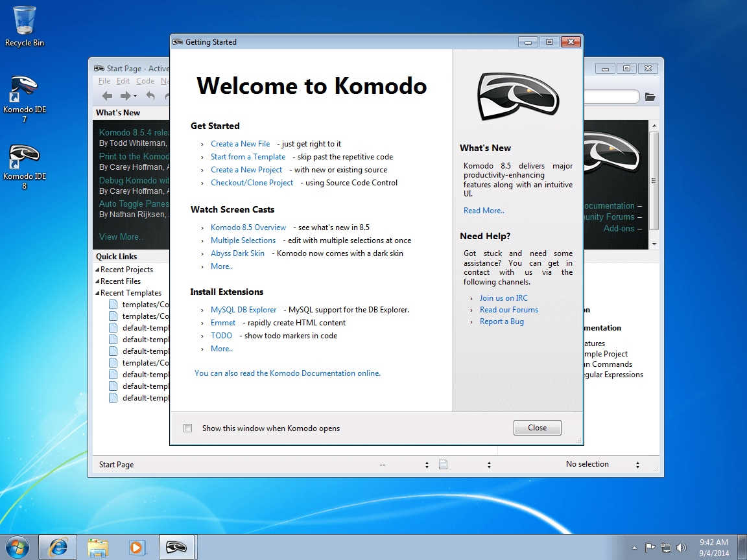Toggle 'Show this window when Komodo opens'
The image size is (747, 560).
(187, 428)
